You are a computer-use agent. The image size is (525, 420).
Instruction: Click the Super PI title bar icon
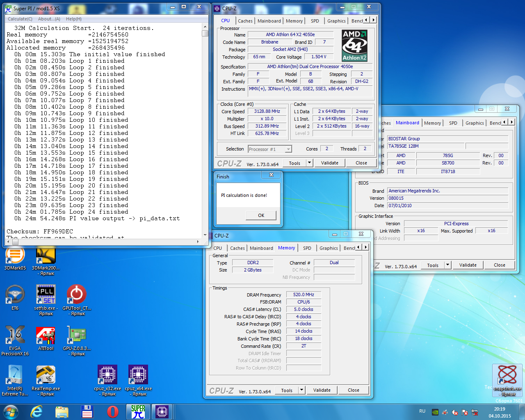coord(8,8)
